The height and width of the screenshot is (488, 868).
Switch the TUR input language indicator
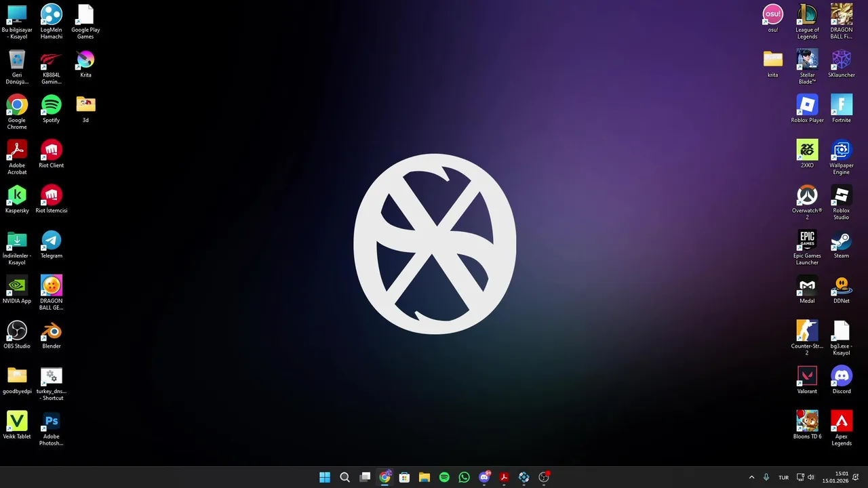[x=783, y=477]
